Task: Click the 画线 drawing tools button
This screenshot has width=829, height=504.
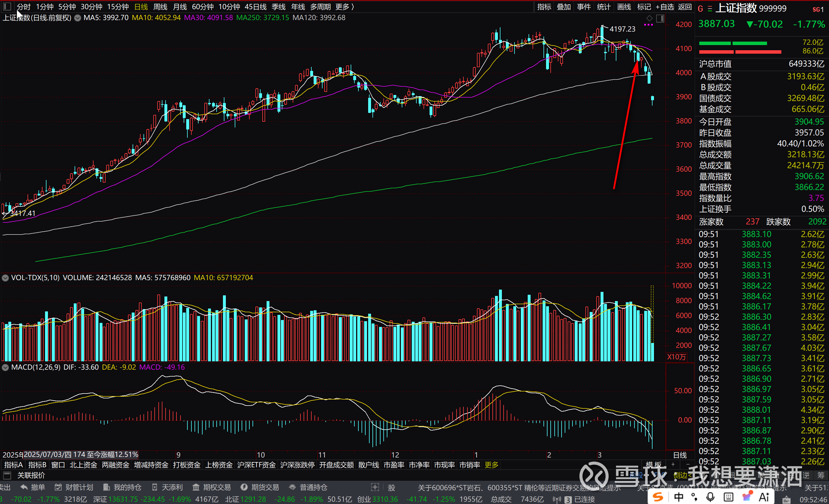Action: click(x=624, y=7)
